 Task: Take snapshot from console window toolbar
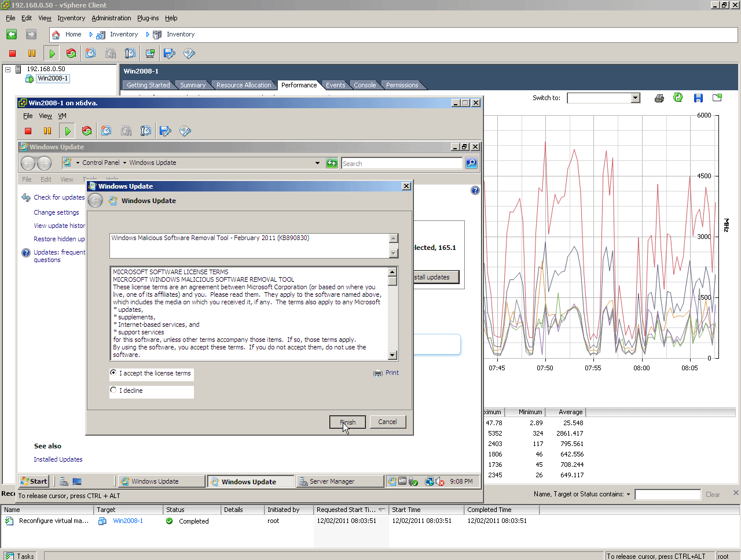(107, 131)
